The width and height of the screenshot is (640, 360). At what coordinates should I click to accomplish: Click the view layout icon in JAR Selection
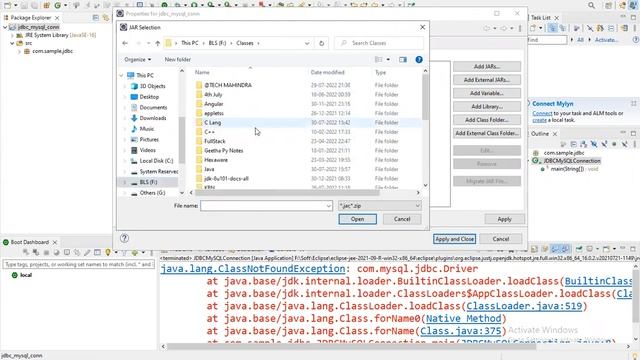378,60
